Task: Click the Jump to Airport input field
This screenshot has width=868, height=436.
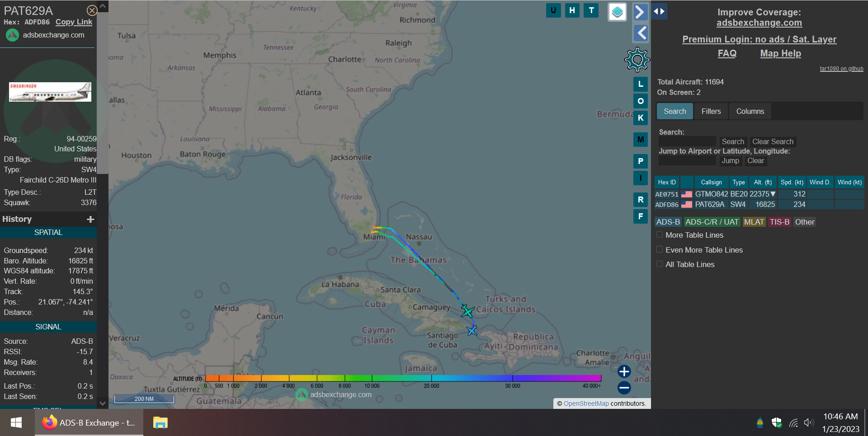Action: [x=687, y=161]
